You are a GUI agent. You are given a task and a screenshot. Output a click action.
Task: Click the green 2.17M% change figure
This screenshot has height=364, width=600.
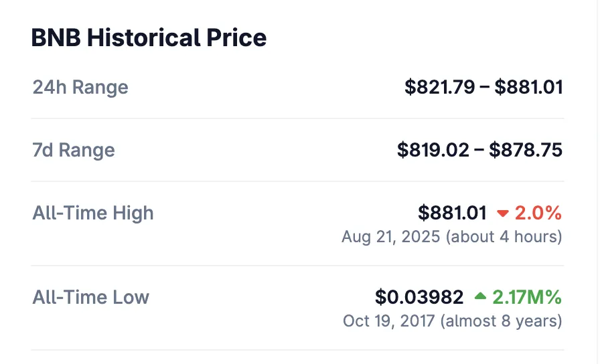click(527, 297)
